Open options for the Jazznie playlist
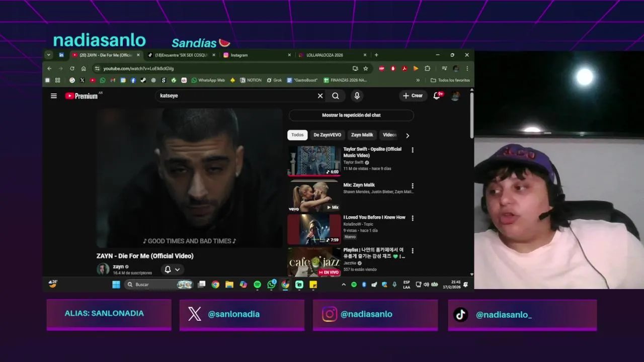This screenshot has width=644, height=362. [x=413, y=250]
